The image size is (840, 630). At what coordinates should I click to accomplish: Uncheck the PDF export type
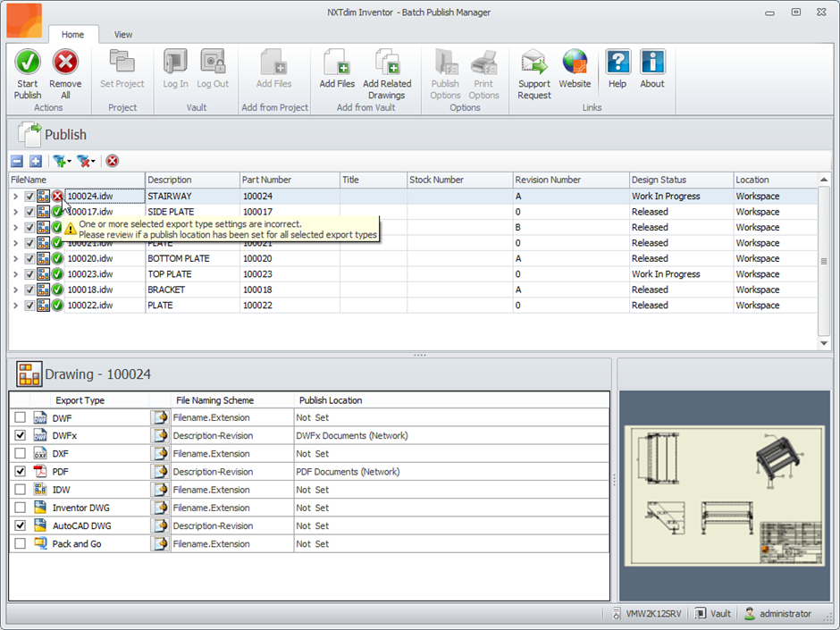coord(21,472)
